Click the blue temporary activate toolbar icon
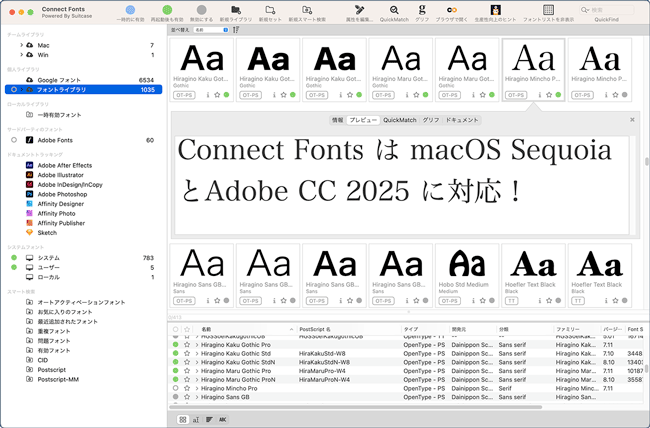This screenshot has width=650, height=428. point(130,10)
